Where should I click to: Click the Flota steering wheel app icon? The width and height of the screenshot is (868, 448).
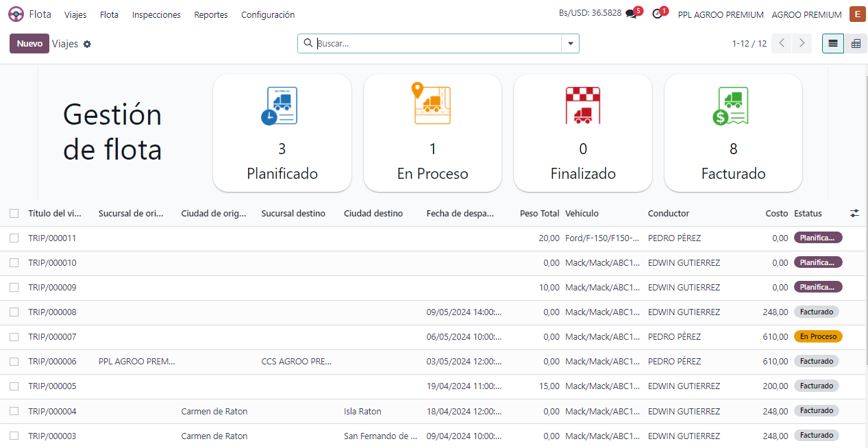coord(16,14)
